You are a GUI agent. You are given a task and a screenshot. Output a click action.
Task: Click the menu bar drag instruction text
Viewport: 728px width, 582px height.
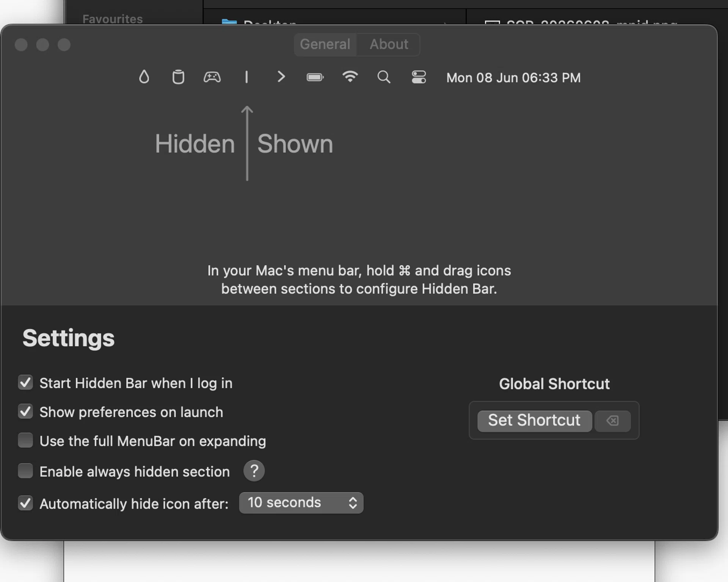[x=359, y=280]
